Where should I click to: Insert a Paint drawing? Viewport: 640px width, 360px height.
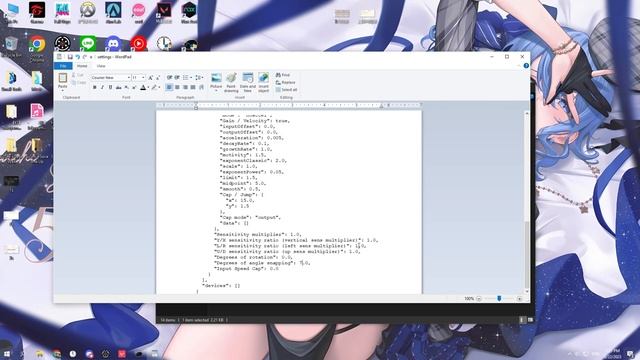[231, 82]
